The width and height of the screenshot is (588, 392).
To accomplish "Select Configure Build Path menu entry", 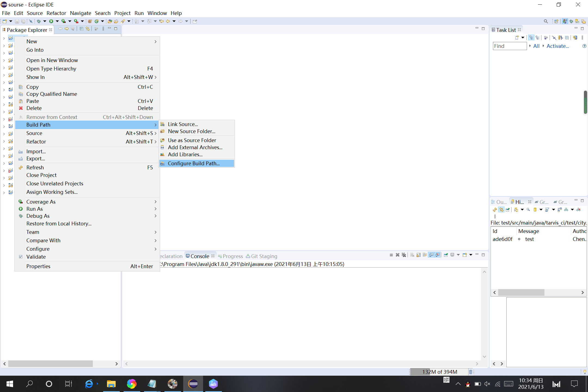I will click(194, 163).
